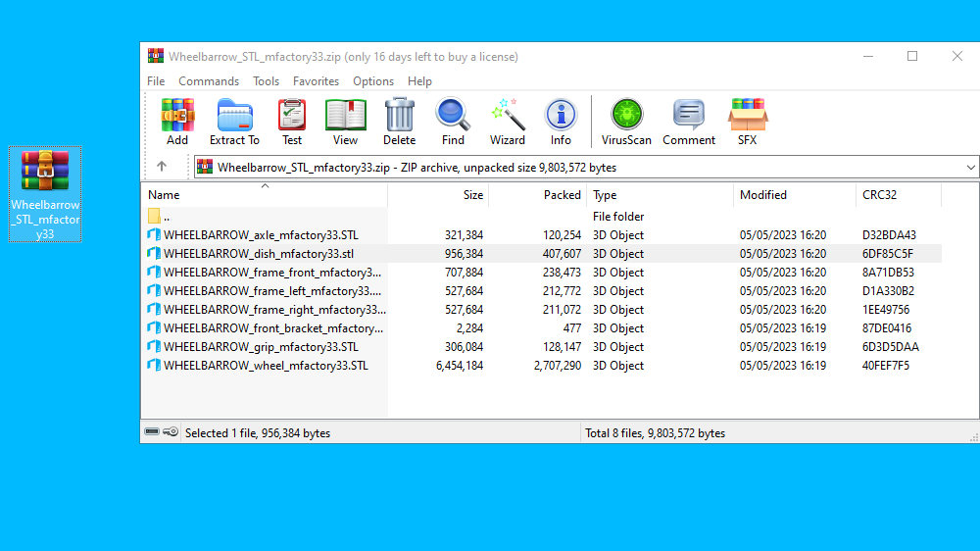Select WHEELBARROW_front_bracket_mfactory file name

tap(273, 328)
